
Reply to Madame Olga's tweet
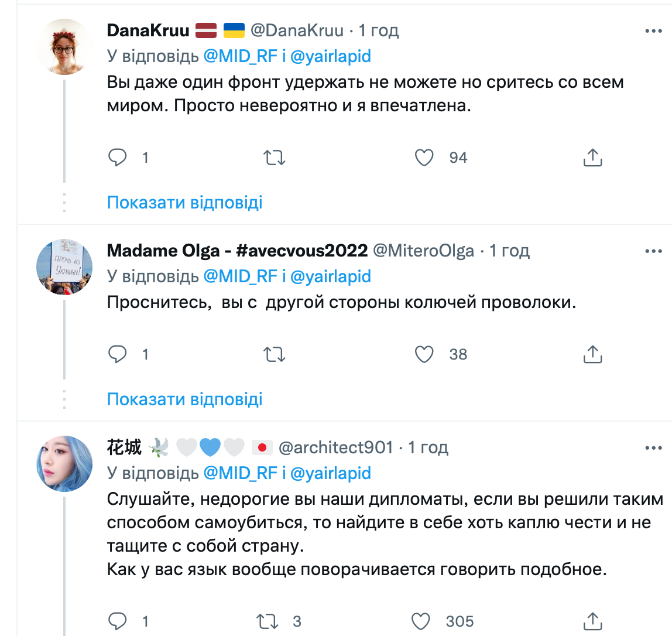tap(118, 354)
